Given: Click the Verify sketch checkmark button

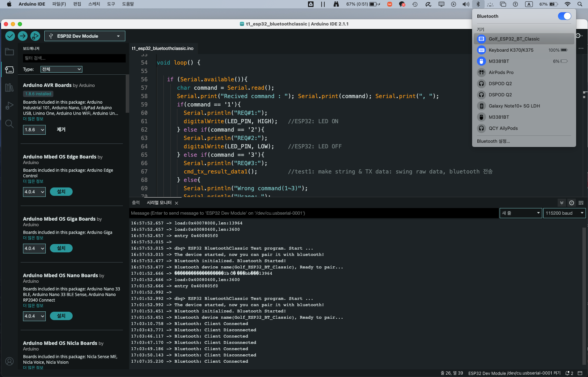Looking at the screenshot, I should tap(10, 36).
